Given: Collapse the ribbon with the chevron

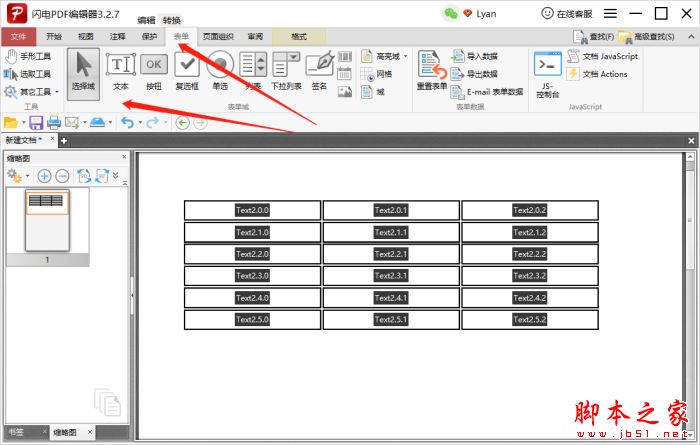Looking at the screenshot, I should tap(691, 37).
